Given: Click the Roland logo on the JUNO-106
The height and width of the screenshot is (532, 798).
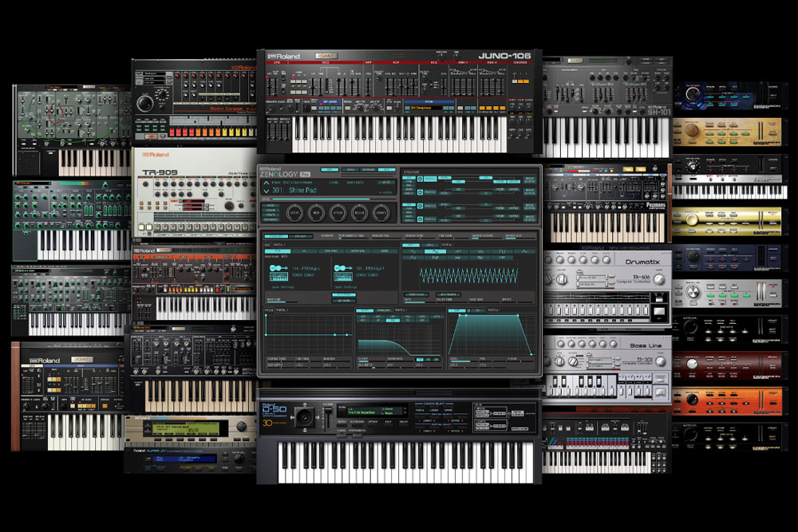Looking at the screenshot, I should pos(285,56).
